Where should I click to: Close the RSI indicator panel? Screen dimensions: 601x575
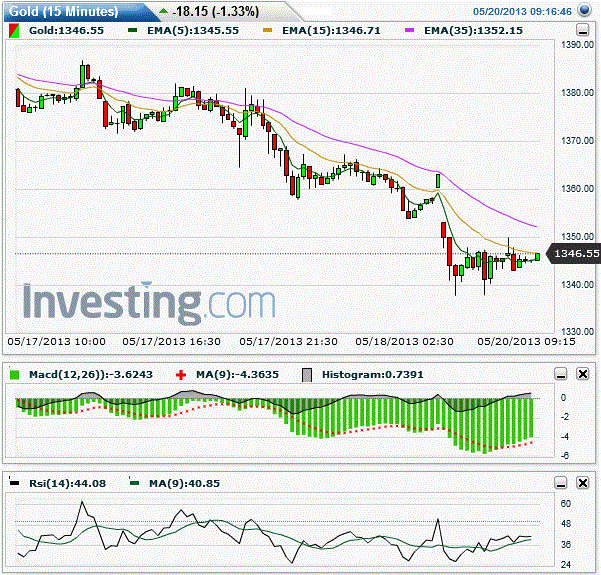583,483
